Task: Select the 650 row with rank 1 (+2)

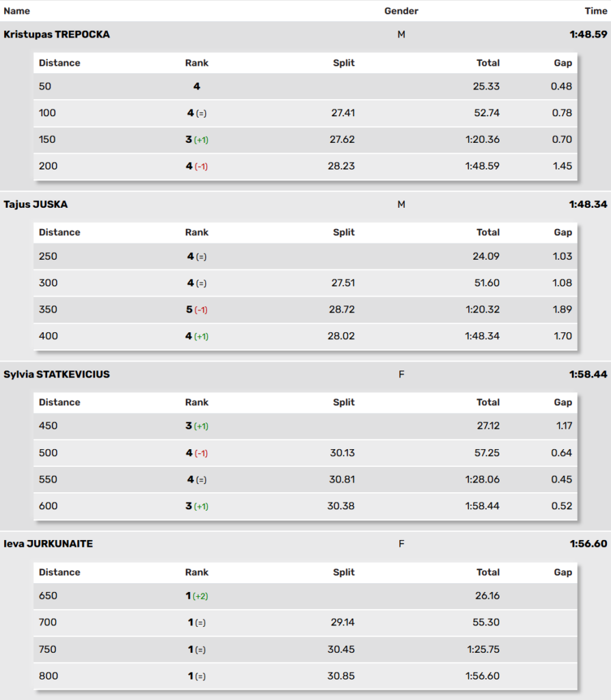Action: (x=305, y=596)
